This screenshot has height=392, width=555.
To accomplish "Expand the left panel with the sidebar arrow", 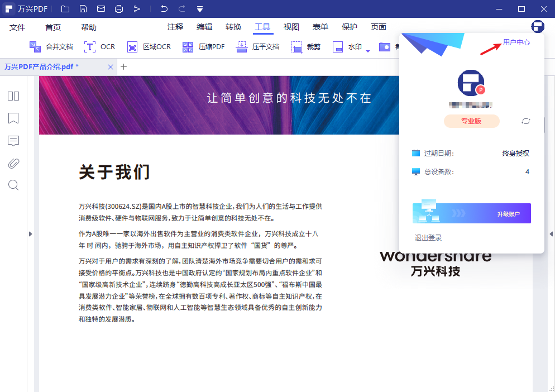I will click(x=31, y=234).
